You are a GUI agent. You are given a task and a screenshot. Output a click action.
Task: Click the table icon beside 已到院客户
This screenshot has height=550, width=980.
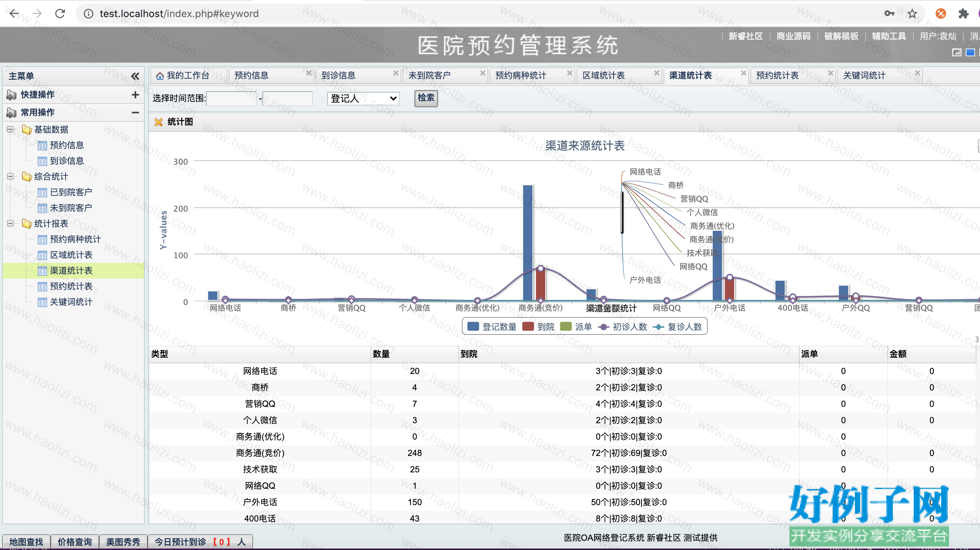(x=42, y=193)
